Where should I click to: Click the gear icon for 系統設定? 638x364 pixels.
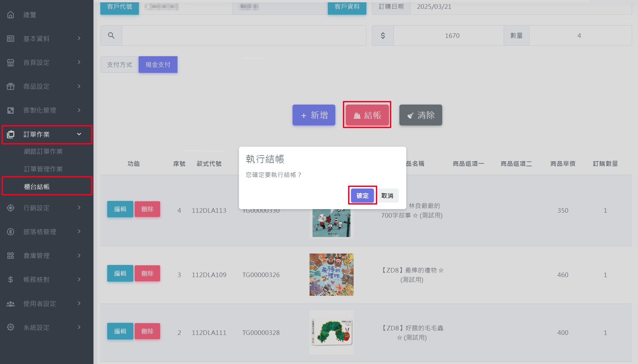(10, 327)
